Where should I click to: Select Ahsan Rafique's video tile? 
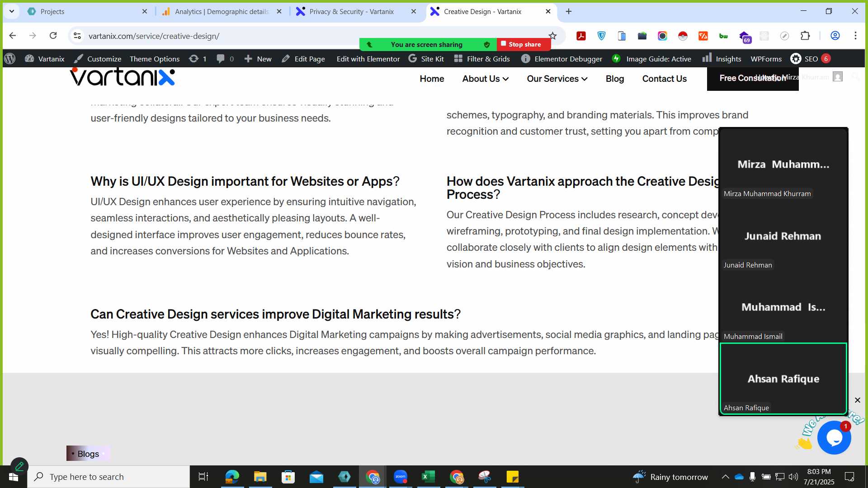tap(783, 379)
